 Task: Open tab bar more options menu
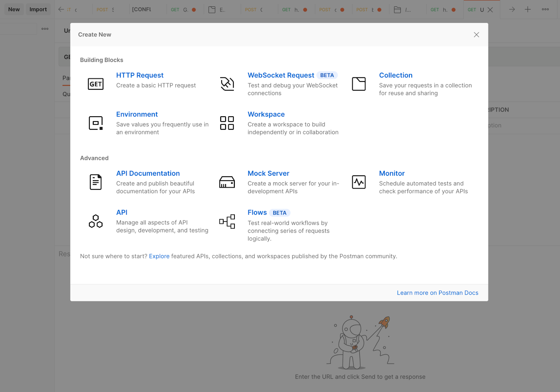click(545, 9)
